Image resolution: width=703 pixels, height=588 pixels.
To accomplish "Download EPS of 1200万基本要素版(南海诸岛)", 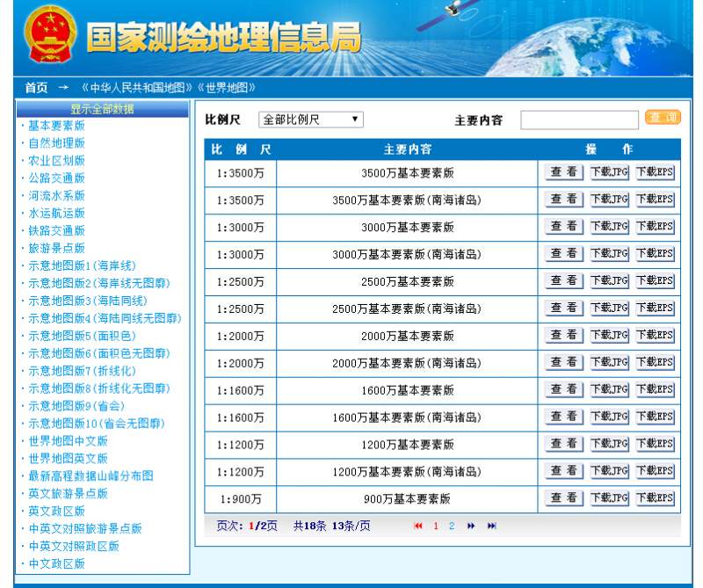I will 655,471.
